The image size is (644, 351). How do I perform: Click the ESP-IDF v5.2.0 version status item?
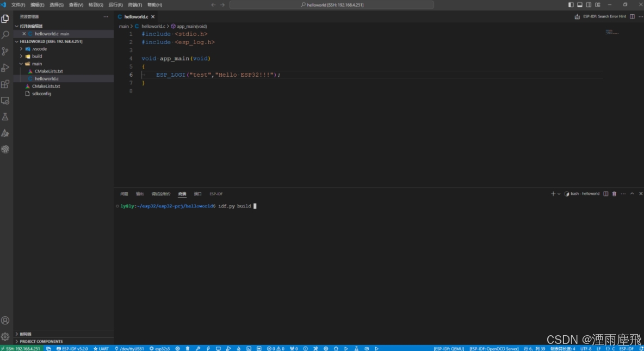(72, 348)
